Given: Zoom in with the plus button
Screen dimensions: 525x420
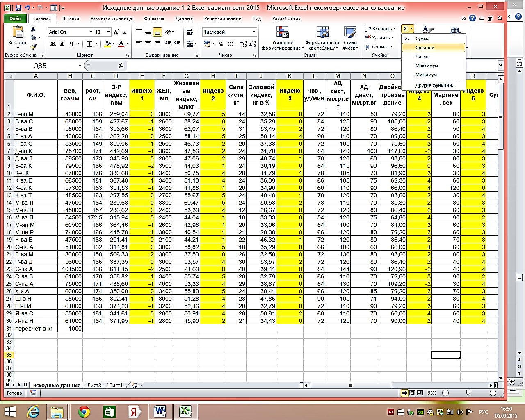Looking at the screenshot, I should tap(493, 393).
